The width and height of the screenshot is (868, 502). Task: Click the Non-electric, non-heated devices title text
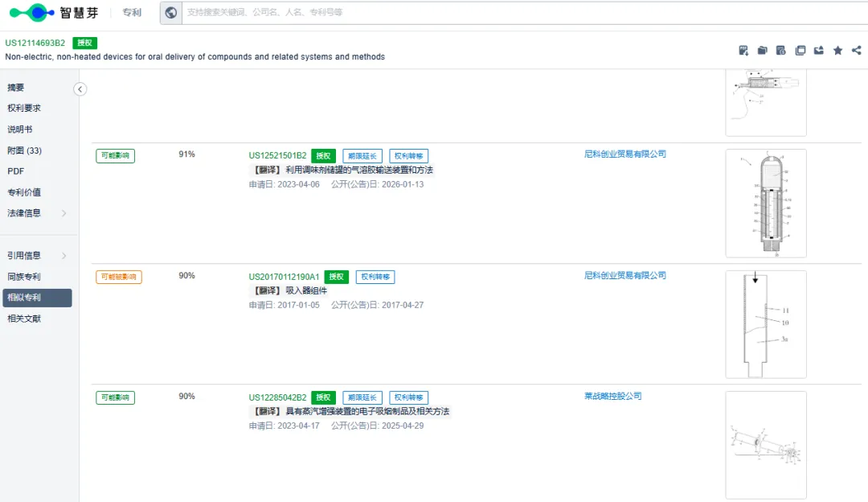click(x=194, y=56)
